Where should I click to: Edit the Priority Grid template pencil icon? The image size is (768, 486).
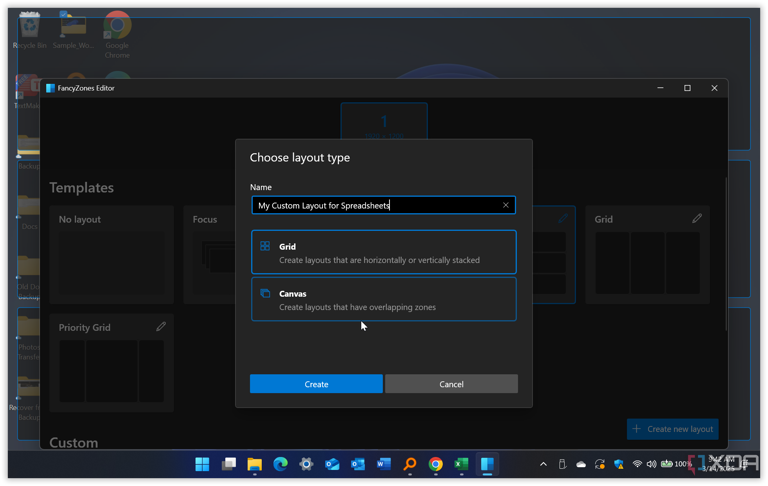tap(161, 327)
